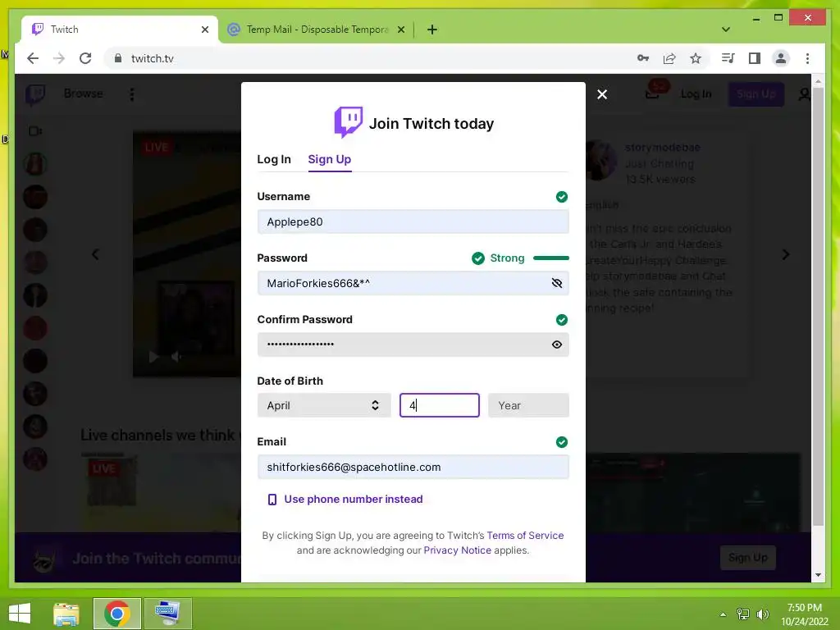Show confirm password with eye icon
The height and width of the screenshot is (630, 840).
tap(557, 345)
